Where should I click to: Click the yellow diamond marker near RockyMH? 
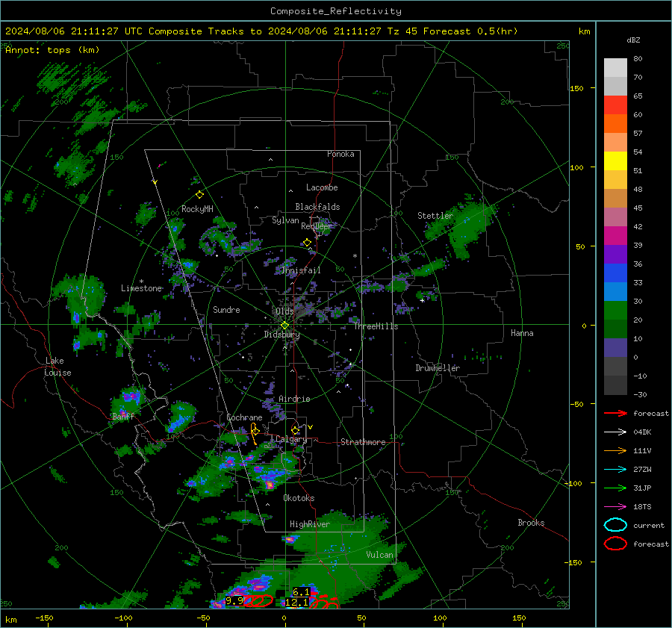199,195
